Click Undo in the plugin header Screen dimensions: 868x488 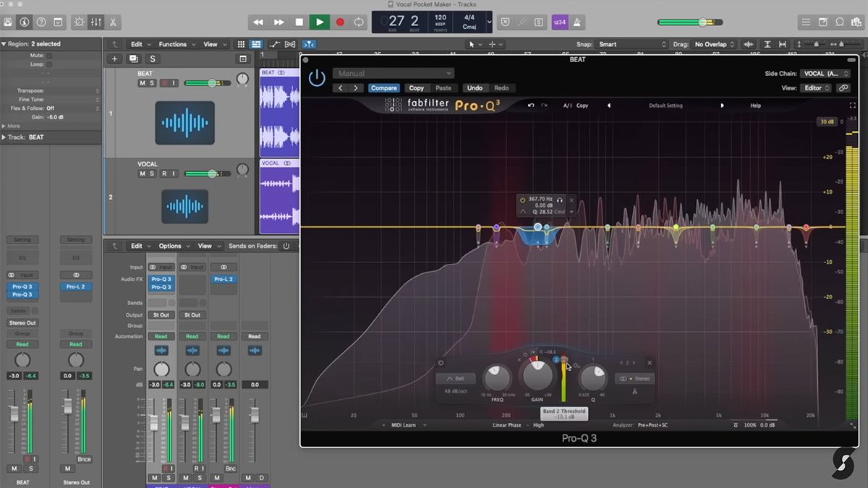[x=475, y=88]
